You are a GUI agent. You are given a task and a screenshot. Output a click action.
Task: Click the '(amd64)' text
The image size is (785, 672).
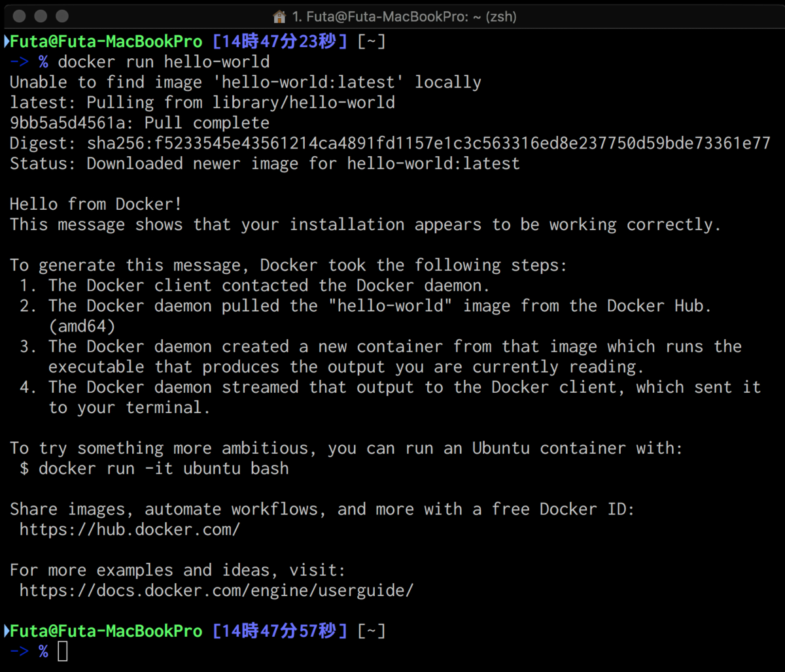click(x=82, y=326)
